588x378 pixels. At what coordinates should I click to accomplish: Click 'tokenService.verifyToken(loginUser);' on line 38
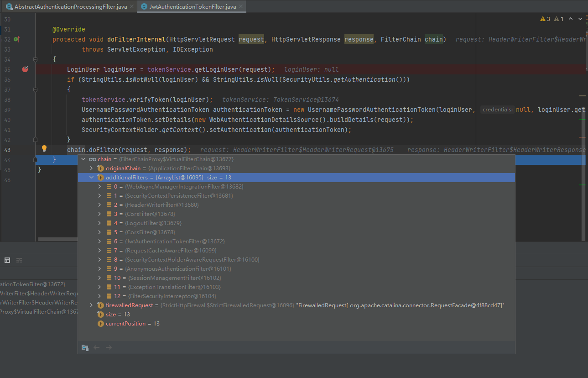(x=147, y=100)
